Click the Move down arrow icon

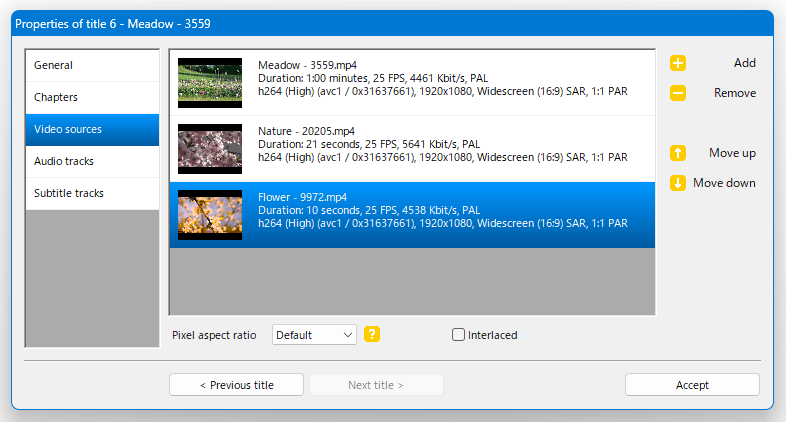(x=678, y=183)
